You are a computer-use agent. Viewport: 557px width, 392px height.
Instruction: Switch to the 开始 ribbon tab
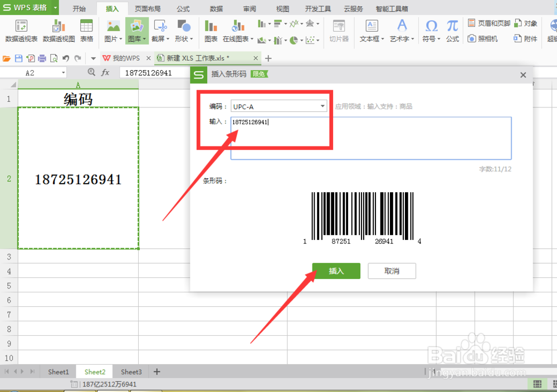79,9
